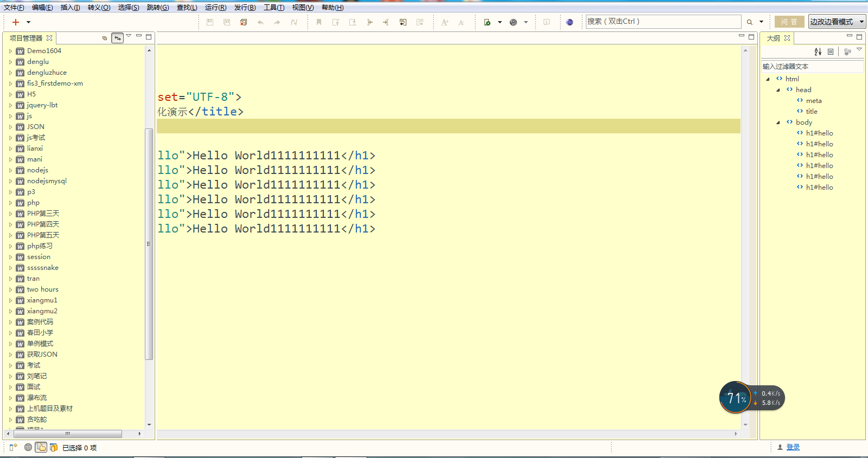868x458 pixels.
Task: Sort outline alphabetically with A-Z icon
Action: [x=818, y=51]
